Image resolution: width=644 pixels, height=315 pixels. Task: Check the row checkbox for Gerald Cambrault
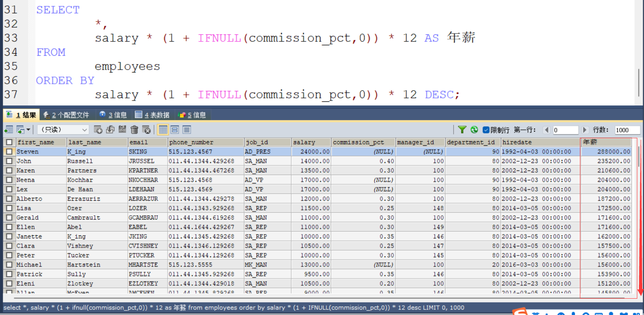[x=9, y=218]
